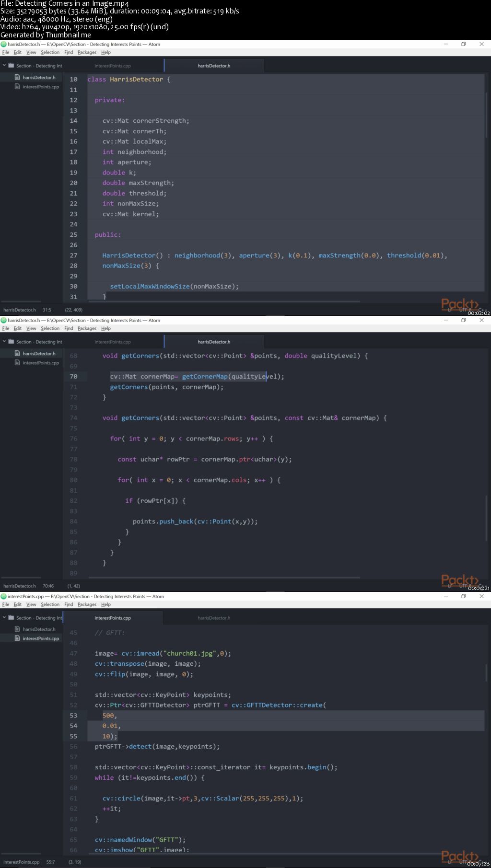The height and width of the screenshot is (868, 491).
Task: Open Selection menu in 00:02:02 frame
Action: point(50,52)
